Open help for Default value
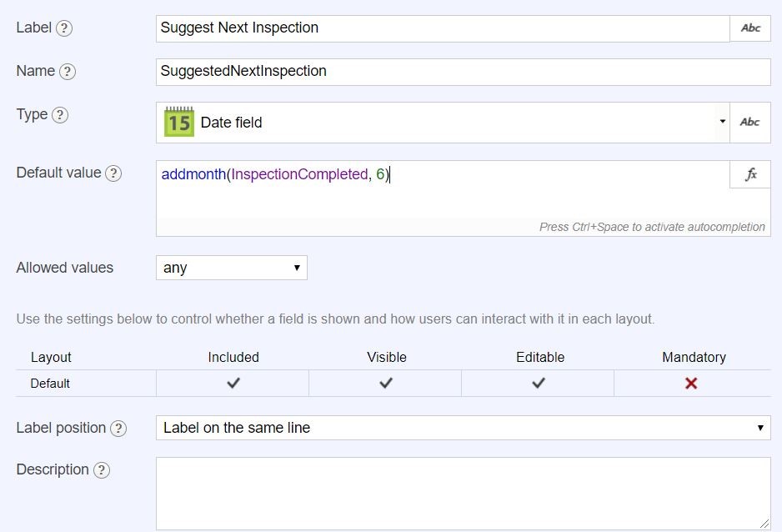The width and height of the screenshot is (782, 532). point(113,173)
